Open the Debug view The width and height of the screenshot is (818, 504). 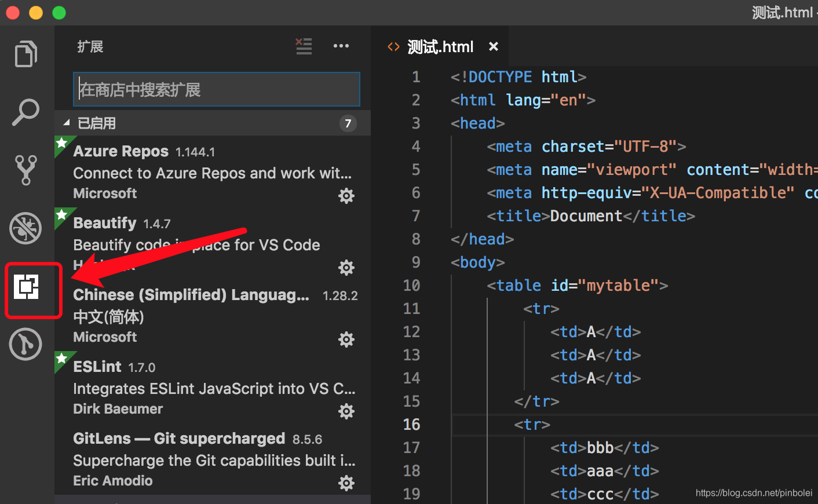click(x=25, y=228)
